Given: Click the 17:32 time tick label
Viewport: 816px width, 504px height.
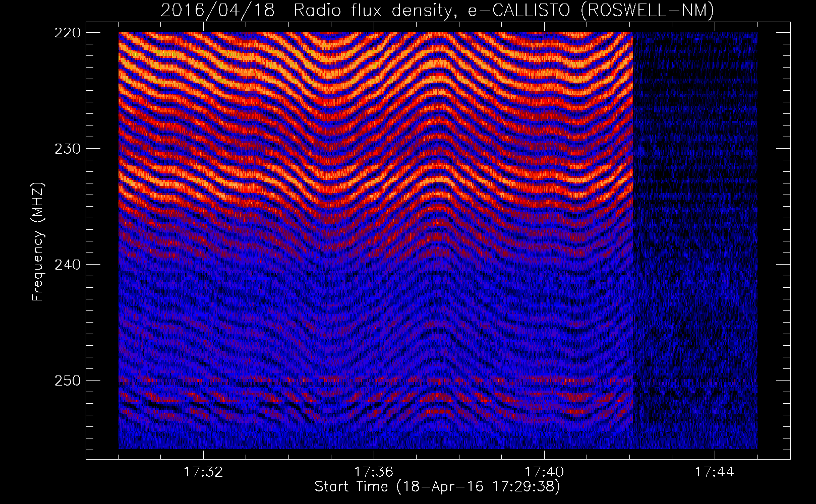Looking at the screenshot, I should coord(203,472).
